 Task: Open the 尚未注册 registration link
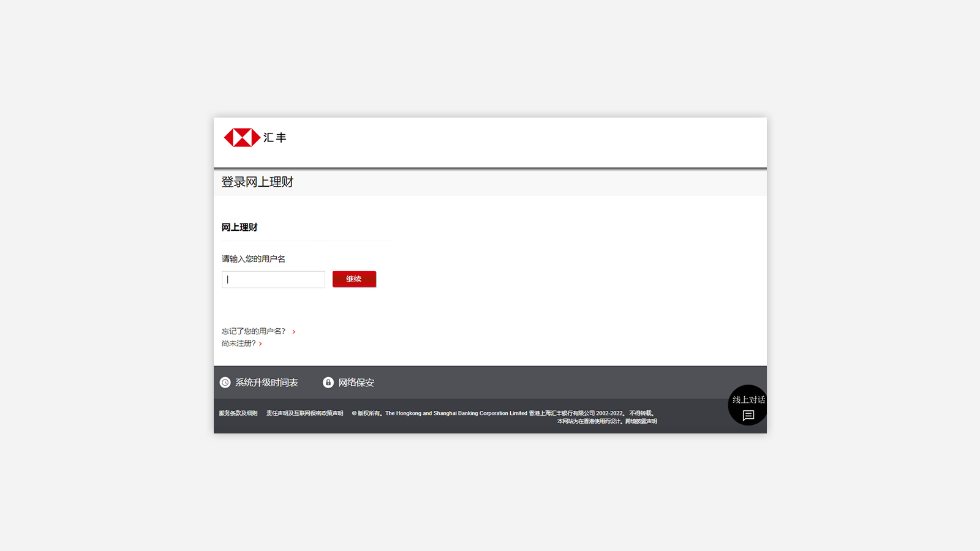tap(239, 343)
